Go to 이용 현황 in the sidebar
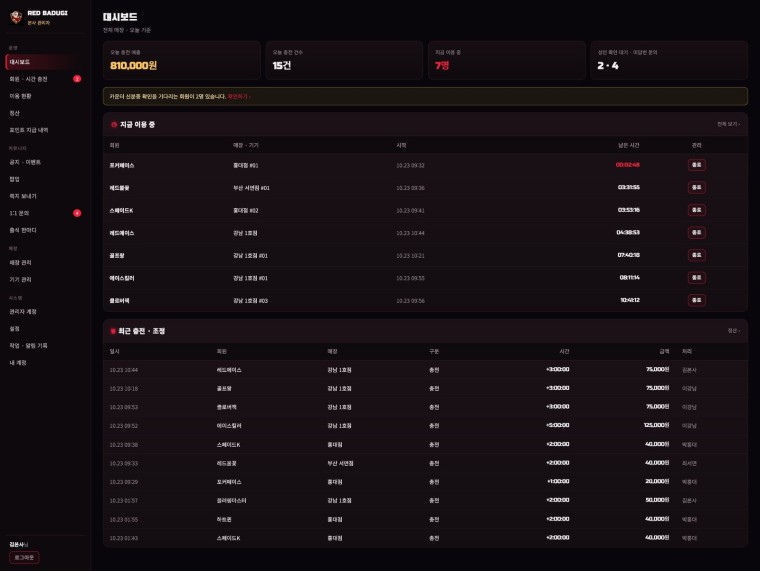 pyautogui.click(x=44, y=96)
